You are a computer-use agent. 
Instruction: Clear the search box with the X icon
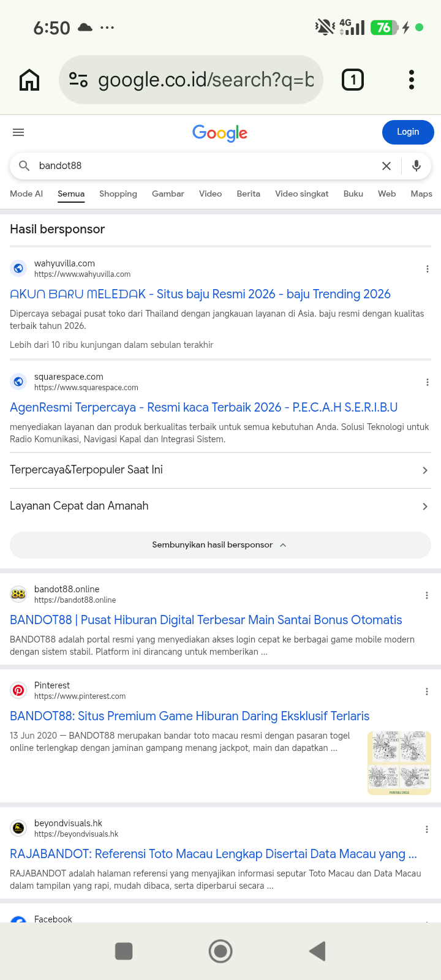pos(386,166)
